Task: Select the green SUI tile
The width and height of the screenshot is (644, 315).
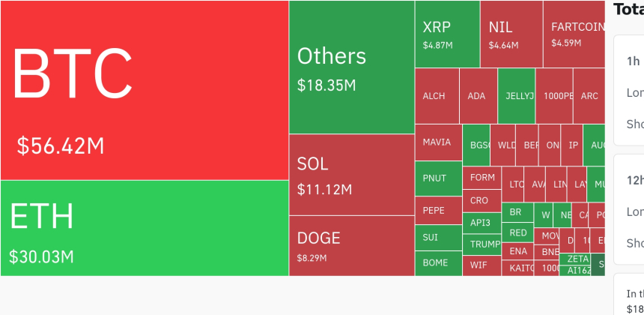Action: click(438, 238)
